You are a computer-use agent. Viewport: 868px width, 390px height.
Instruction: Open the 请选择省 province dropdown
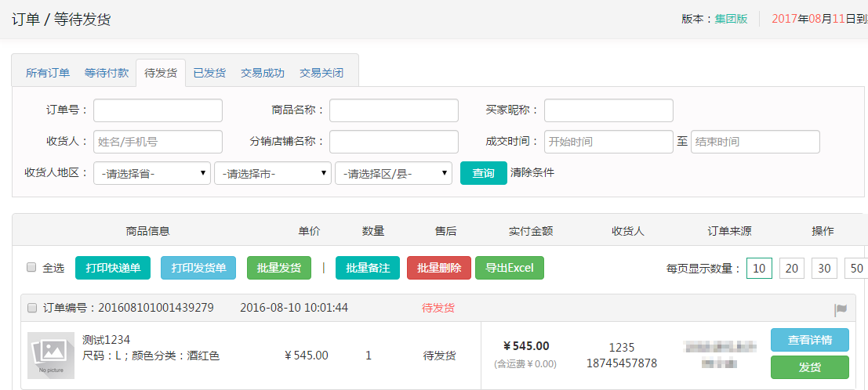(152, 173)
